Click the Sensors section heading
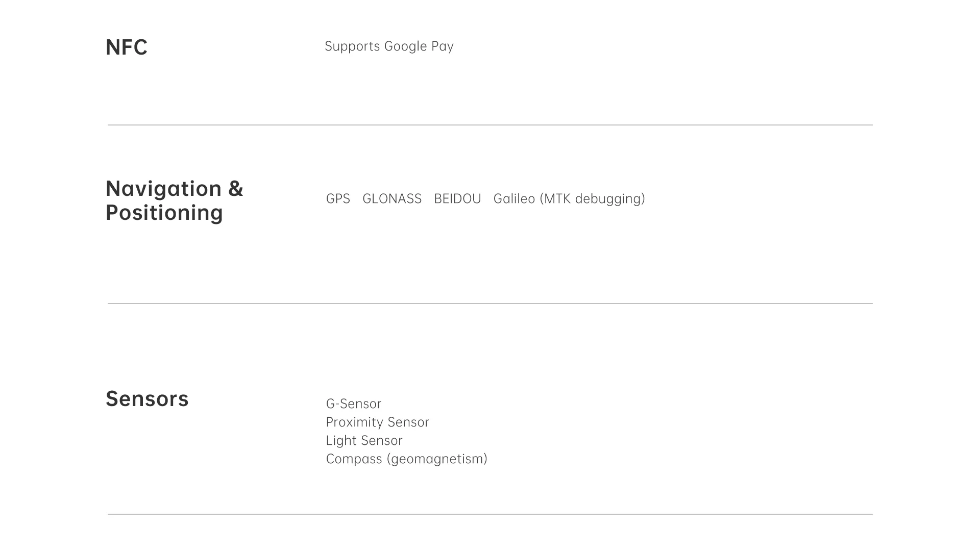This screenshot has height=553, width=980. click(x=147, y=399)
